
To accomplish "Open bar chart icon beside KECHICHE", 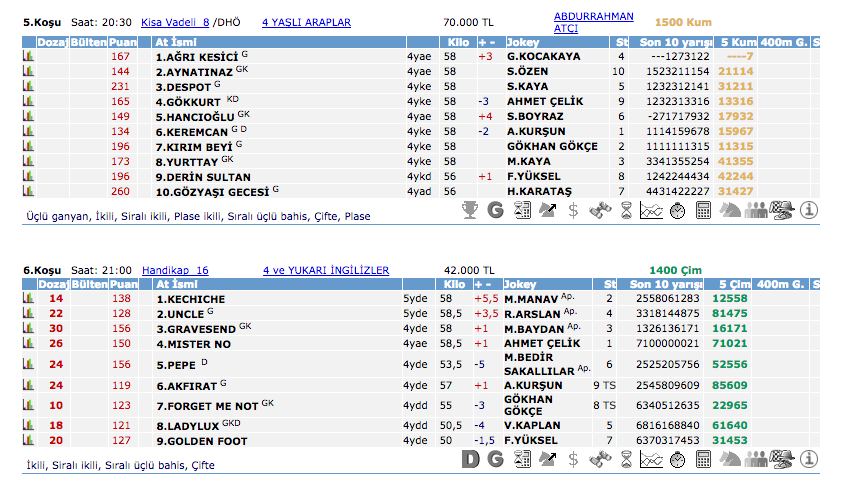I will (x=28, y=299).
